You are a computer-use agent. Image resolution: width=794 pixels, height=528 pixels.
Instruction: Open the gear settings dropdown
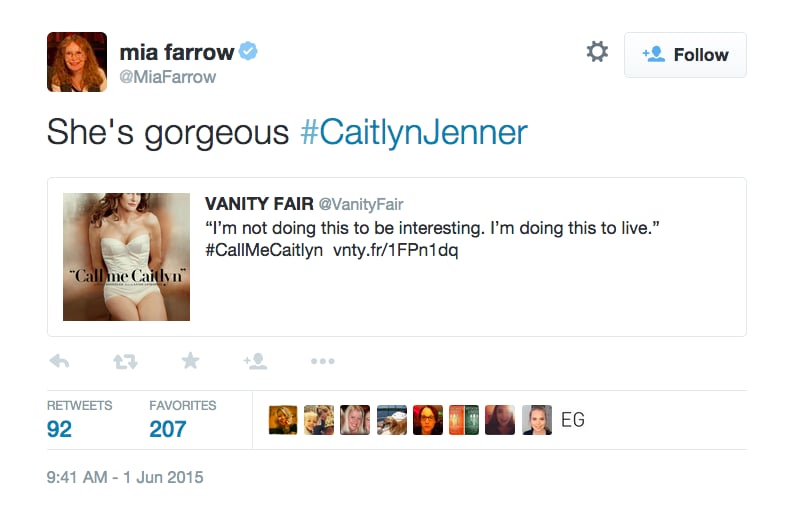[x=597, y=52]
